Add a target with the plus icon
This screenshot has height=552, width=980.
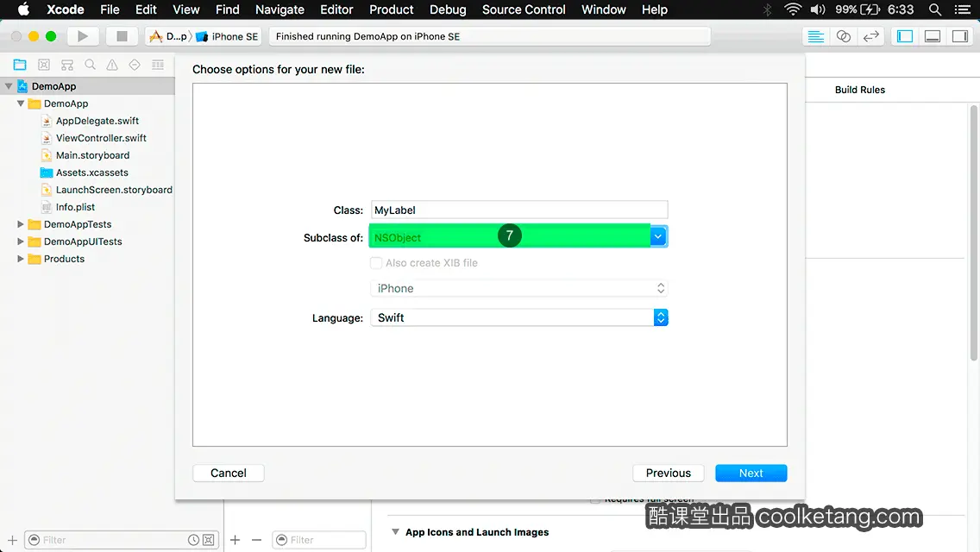(235, 540)
